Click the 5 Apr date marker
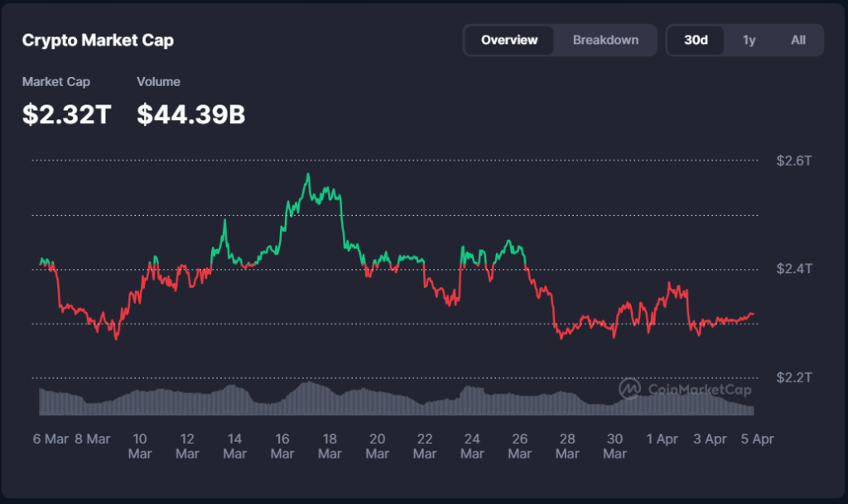The height and width of the screenshot is (504, 848). tap(757, 439)
